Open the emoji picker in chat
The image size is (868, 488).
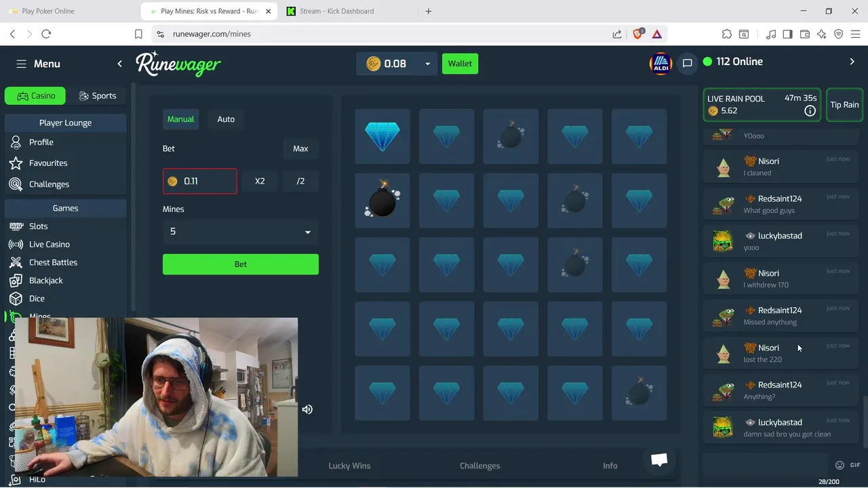(x=840, y=465)
